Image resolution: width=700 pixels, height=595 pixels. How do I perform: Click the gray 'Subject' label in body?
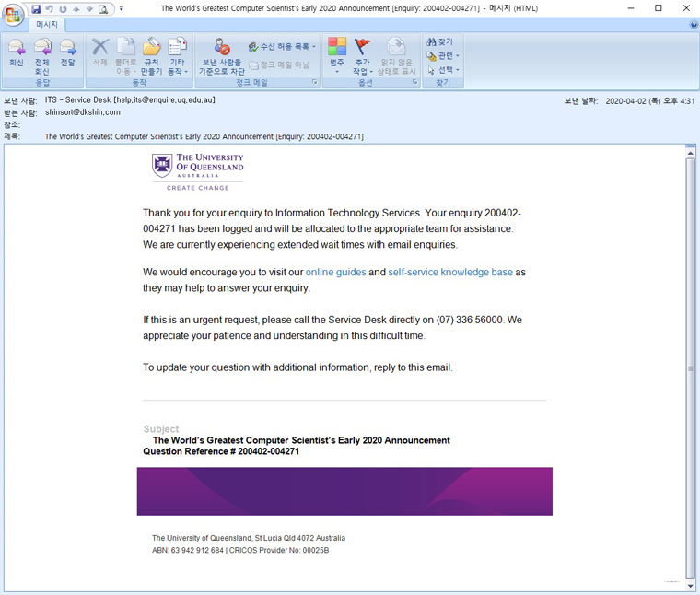[x=161, y=429]
